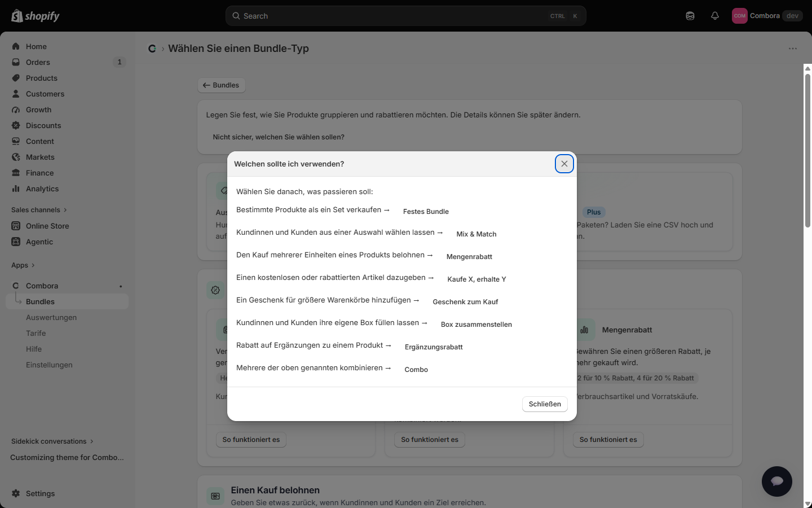Open the notifications bell

pyautogui.click(x=715, y=16)
